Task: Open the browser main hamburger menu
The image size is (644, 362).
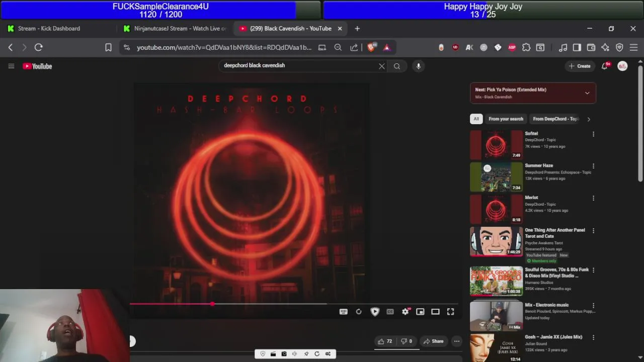Action: pyautogui.click(x=633, y=47)
